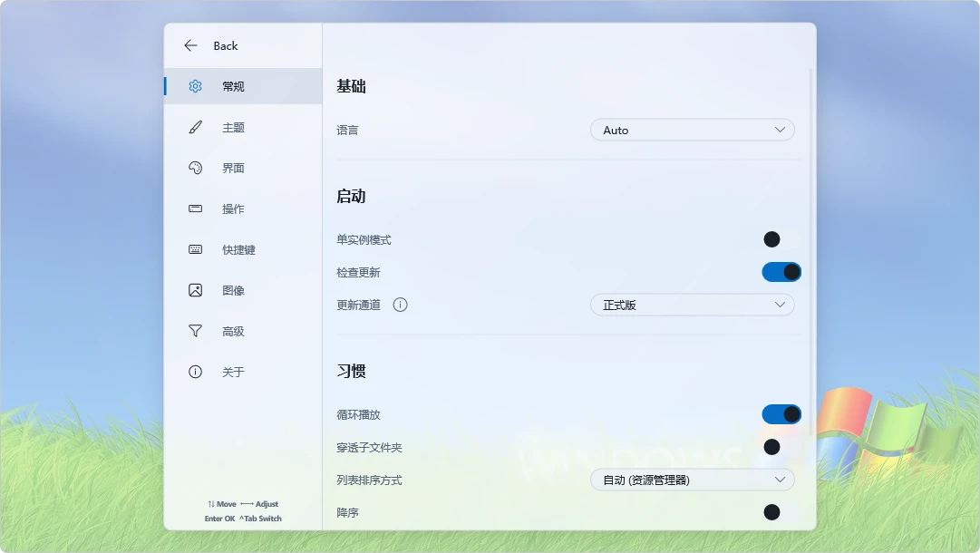Open the 更新通道 dropdown showing 正式版
Viewport: 980px width, 553px height.
[693, 305]
